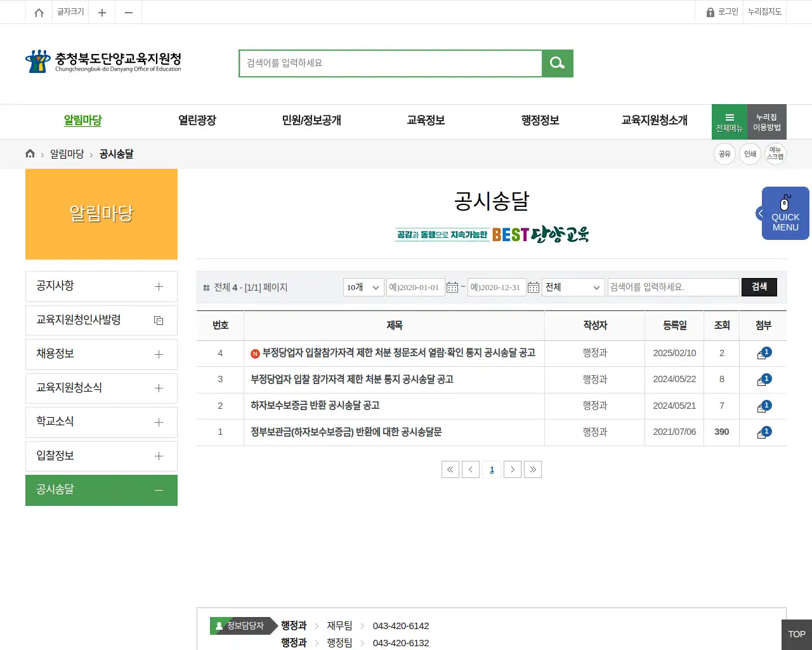Viewport: 812px width, 650px height.
Task: Click the 공시송달 breadcrumb item
Action: click(117, 154)
